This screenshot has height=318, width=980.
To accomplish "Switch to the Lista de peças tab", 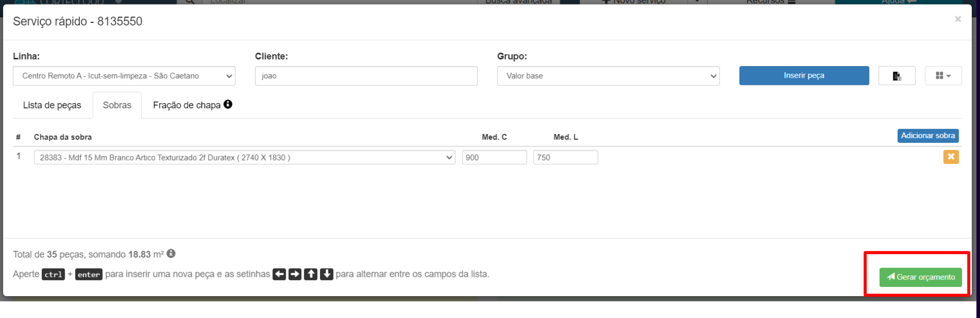I will click(x=52, y=105).
